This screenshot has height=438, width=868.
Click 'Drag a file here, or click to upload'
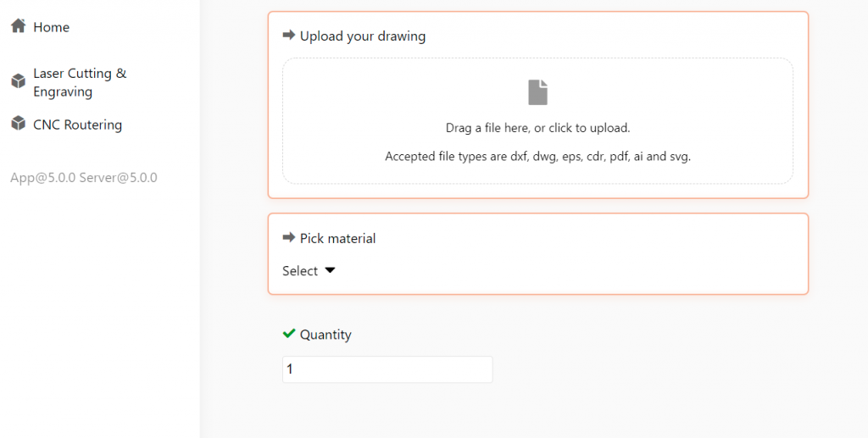coord(537,128)
